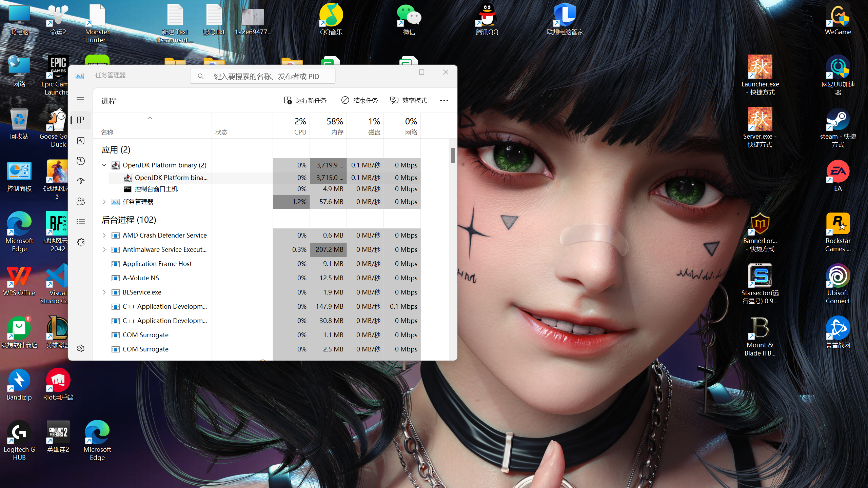This screenshot has width=868, height=488.
Task: Open Details list sidebar icon
Action: tap(81, 222)
